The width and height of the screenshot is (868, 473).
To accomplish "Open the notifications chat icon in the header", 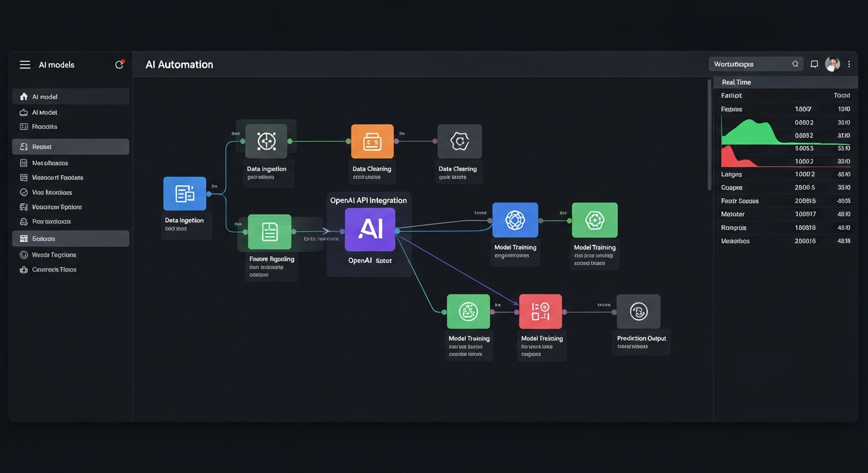I will click(814, 63).
